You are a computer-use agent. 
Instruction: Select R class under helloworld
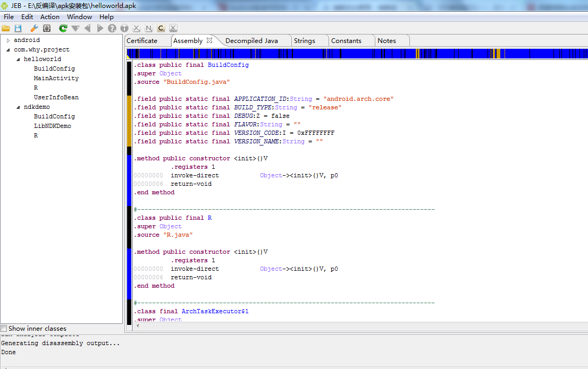pos(36,88)
